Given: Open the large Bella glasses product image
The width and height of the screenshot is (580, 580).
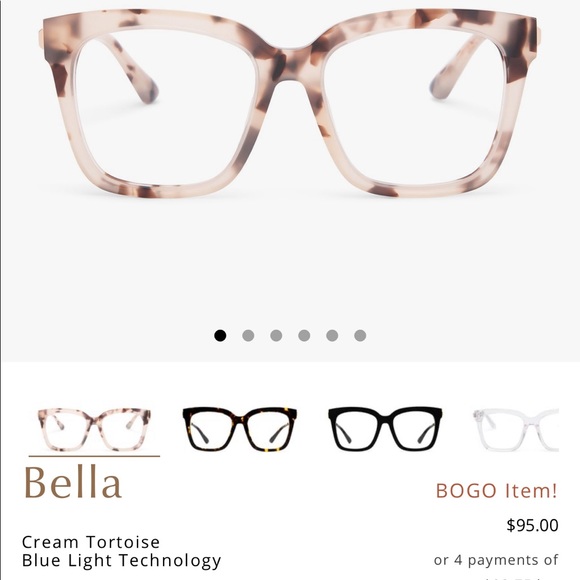Looking at the screenshot, I should (290, 103).
